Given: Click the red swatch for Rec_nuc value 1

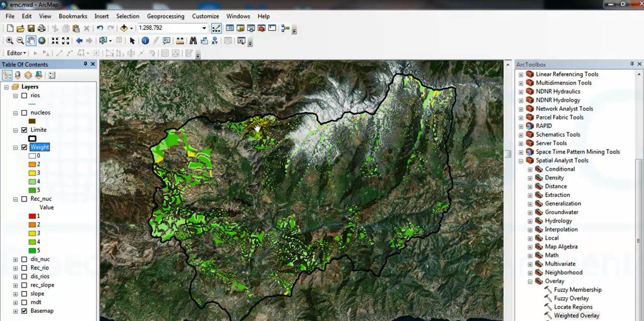Looking at the screenshot, I should coord(32,216).
